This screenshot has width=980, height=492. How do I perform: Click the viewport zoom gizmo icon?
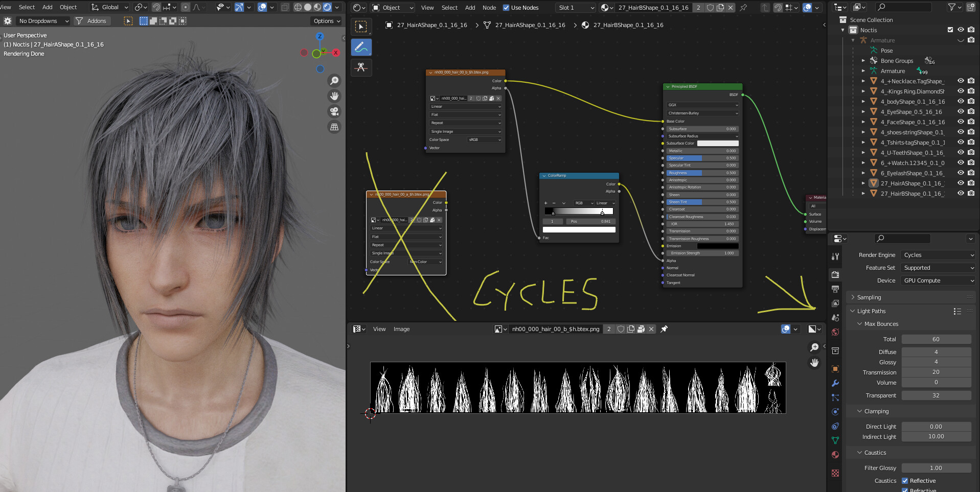[334, 81]
